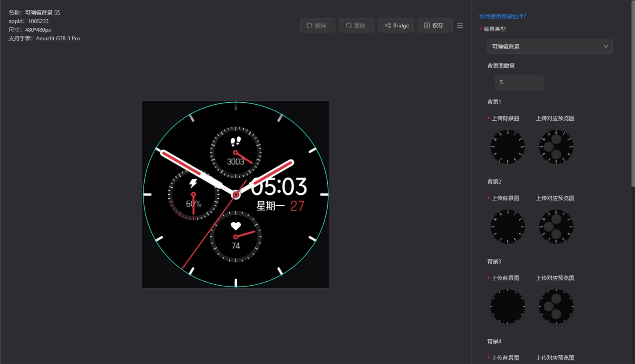Select the 背景1 preview image thumbnail

556,147
